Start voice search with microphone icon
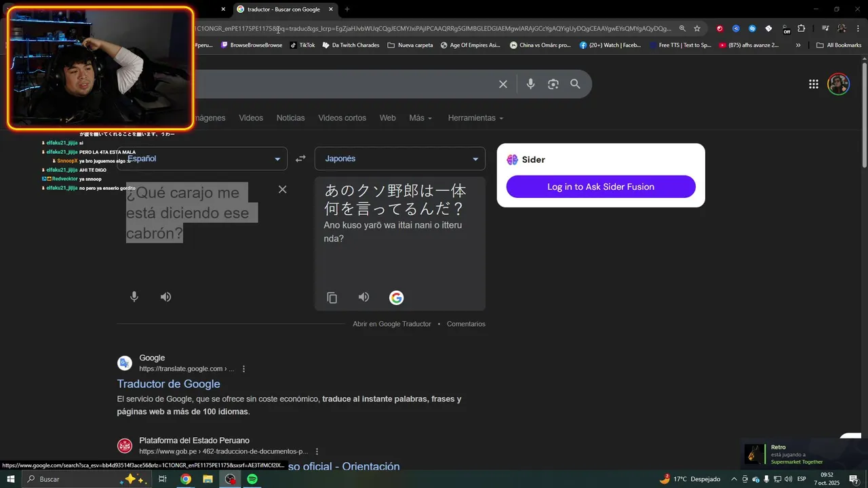This screenshot has width=868, height=488. point(531,84)
